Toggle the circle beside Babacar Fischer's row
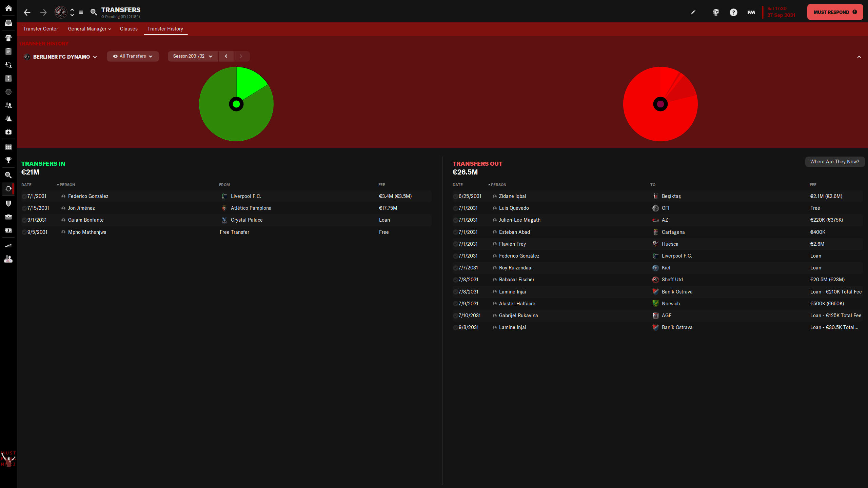This screenshot has width=868, height=488. coord(455,280)
